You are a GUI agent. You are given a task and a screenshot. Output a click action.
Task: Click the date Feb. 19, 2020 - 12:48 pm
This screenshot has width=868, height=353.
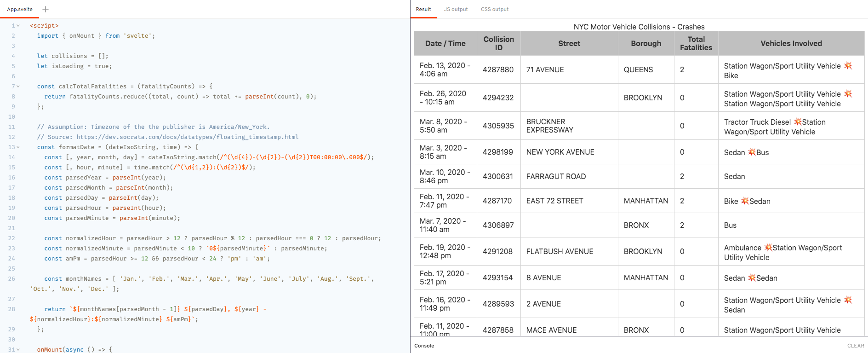[445, 251]
